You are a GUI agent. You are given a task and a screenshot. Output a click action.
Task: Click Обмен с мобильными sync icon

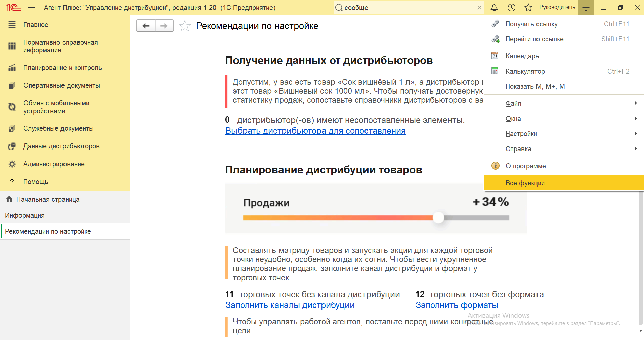pos(12,107)
